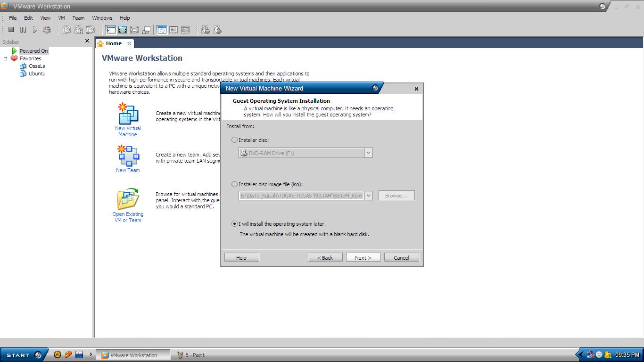
Task: Open the Snapshot Manager toolbar icon
Action: pos(91,30)
